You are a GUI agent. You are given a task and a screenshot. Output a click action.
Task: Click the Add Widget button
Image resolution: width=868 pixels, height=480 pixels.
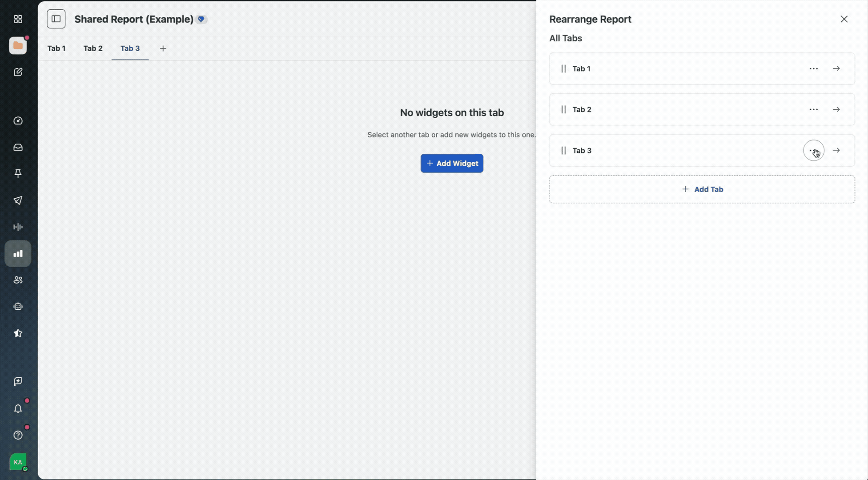tap(452, 164)
